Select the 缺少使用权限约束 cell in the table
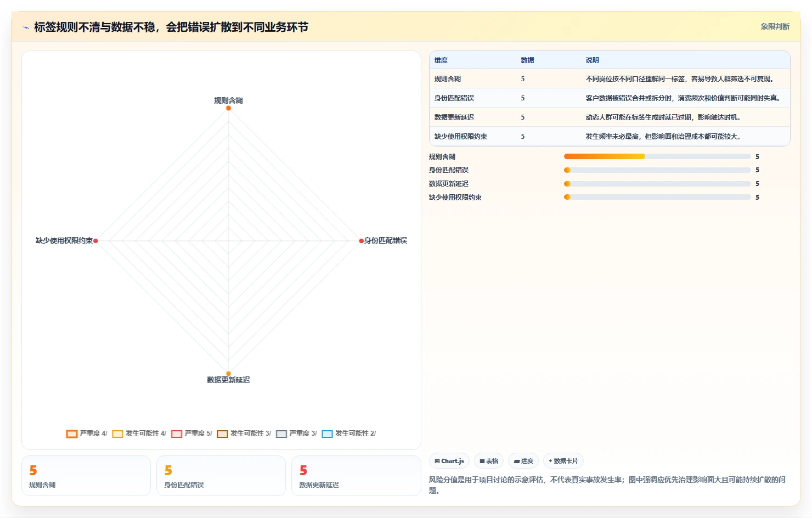The height and width of the screenshot is (518, 812). pyautogui.click(x=461, y=137)
